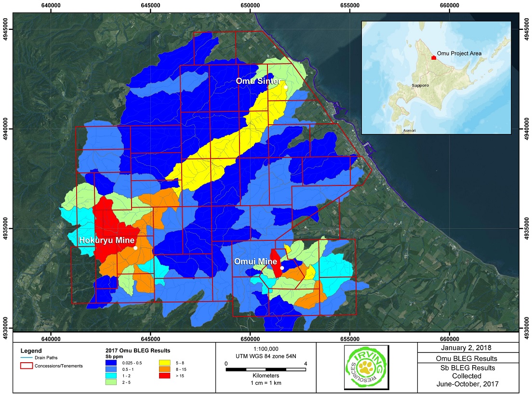Click the 'Sapporo' label in inset map
The width and height of the screenshot is (532, 394).
[x=420, y=85]
